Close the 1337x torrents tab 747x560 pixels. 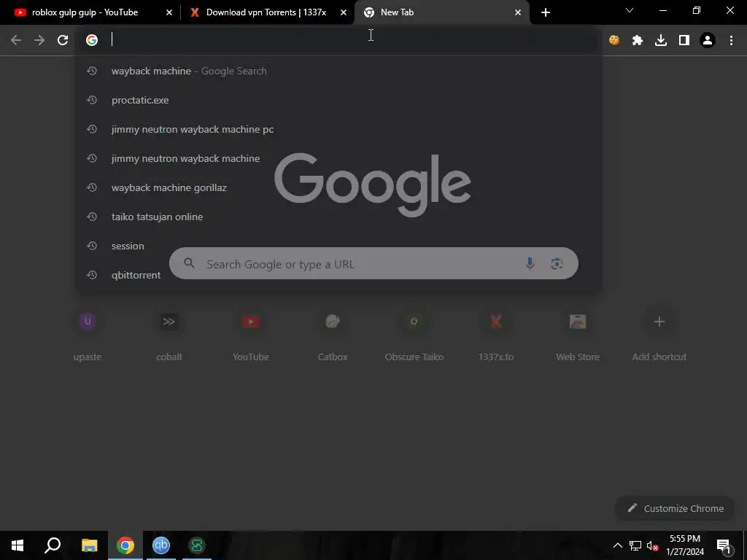pos(344,12)
